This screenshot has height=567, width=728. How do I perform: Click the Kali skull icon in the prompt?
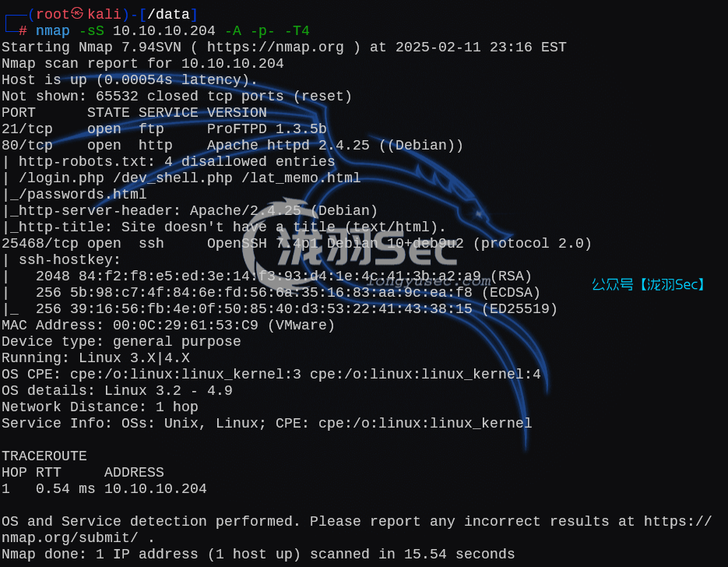click(x=78, y=13)
